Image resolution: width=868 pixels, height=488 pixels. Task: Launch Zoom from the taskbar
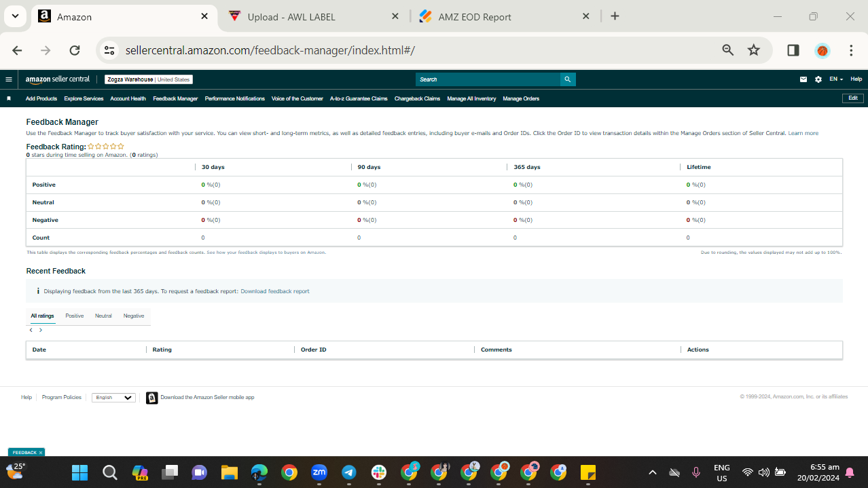click(319, 472)
